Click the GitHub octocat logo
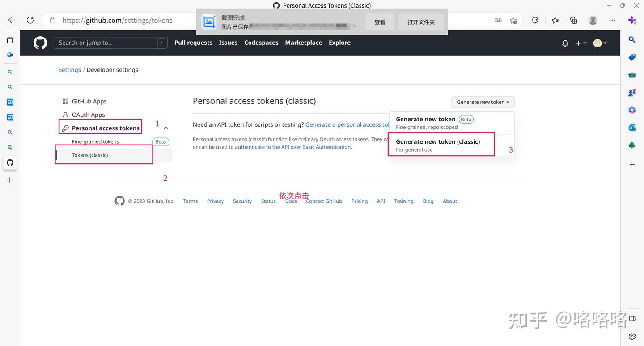Image resolution: width=644 pixels, height=346 pixels. (40, 43)
